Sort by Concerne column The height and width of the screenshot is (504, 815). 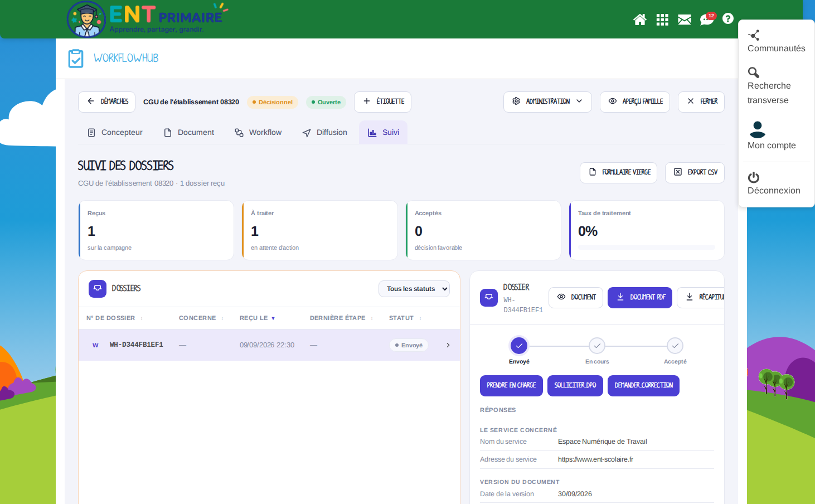click(x=201, y=318)
